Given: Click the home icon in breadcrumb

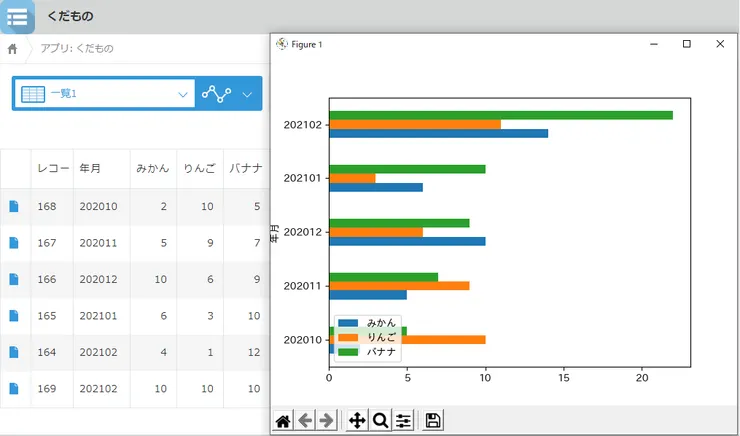Looking at the screenshot, I should pos(13,48).
